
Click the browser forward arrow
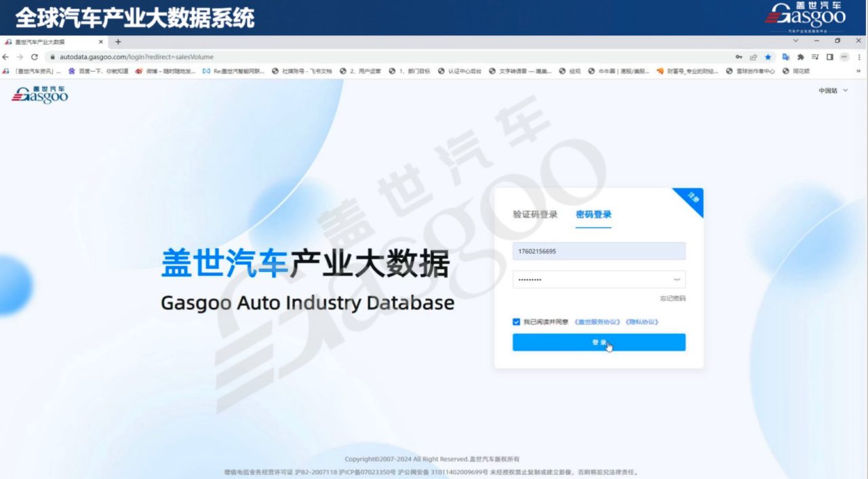(x=20, y=57)
